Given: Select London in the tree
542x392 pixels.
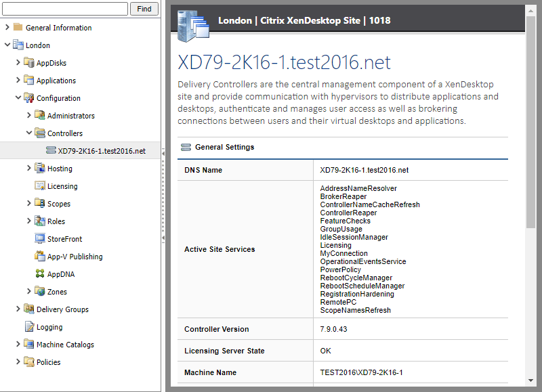Looking at the screenshot, I should (x=38, y=45).
